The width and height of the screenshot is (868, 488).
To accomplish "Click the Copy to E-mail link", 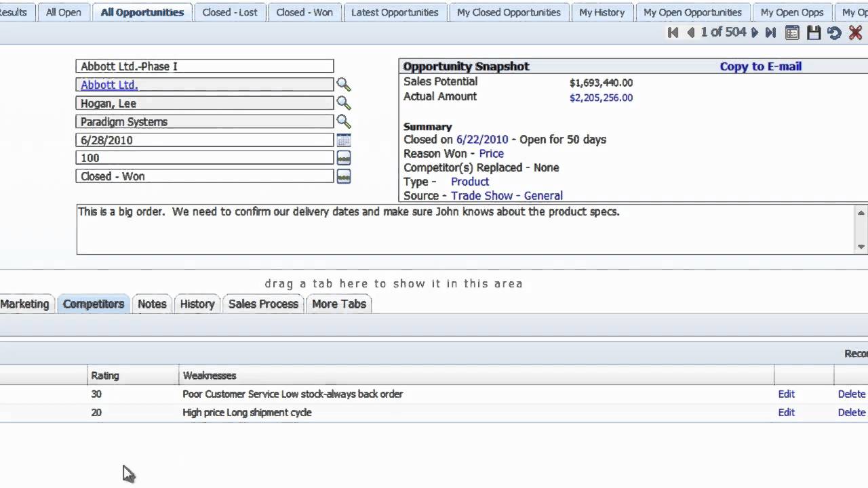I will coord(760,66).
